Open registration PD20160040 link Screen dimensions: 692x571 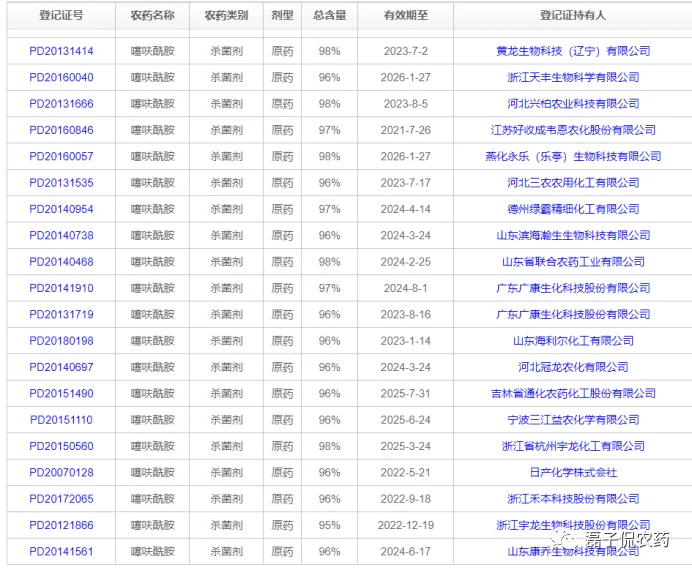(61, 78)
